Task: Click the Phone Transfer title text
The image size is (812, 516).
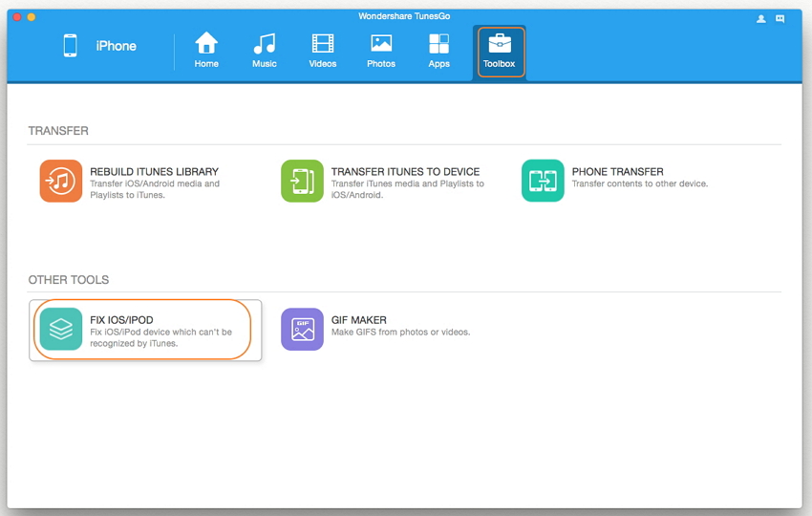Action: pos(617,172)
